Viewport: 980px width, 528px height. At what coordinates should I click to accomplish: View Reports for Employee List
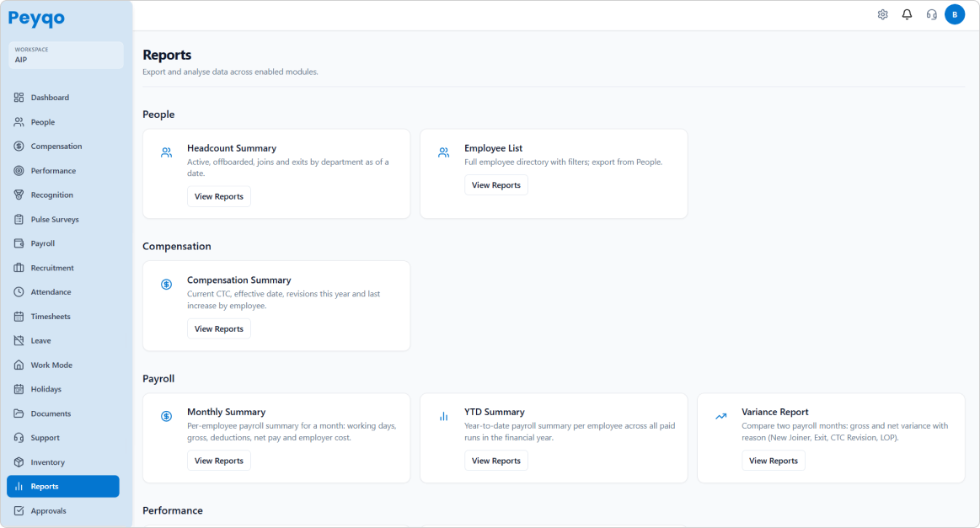[496, 185]
